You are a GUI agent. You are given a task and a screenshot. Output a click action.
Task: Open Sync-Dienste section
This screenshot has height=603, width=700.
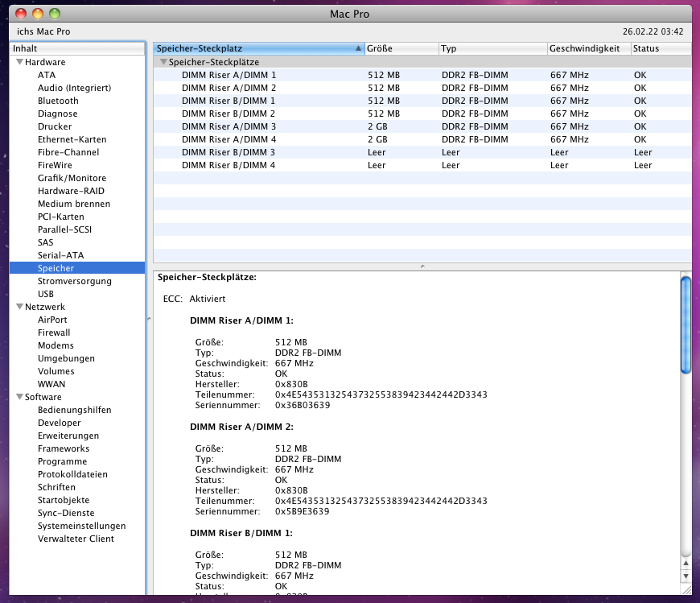click(66, 513)
